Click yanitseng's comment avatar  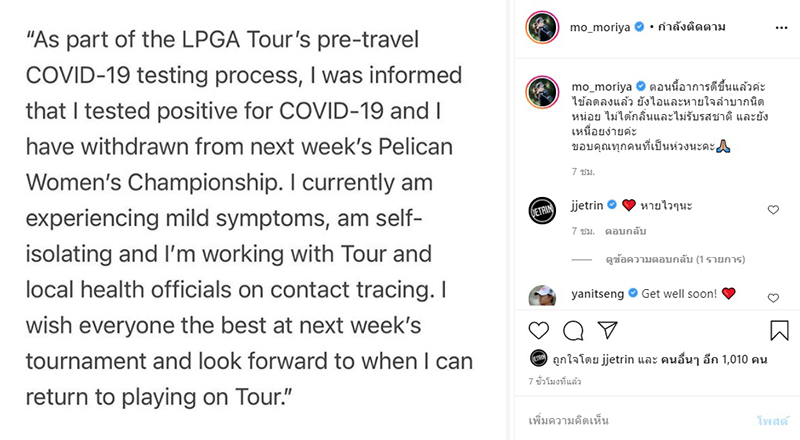(x=541, y=296)
